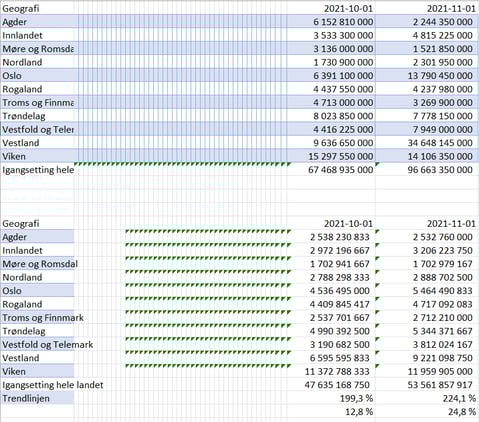Image resolution: width=479 pixels, height=422 pixels.
Task: Click the value 2 712 210 000
Action: pyautogui.click(x=443, y=318)
